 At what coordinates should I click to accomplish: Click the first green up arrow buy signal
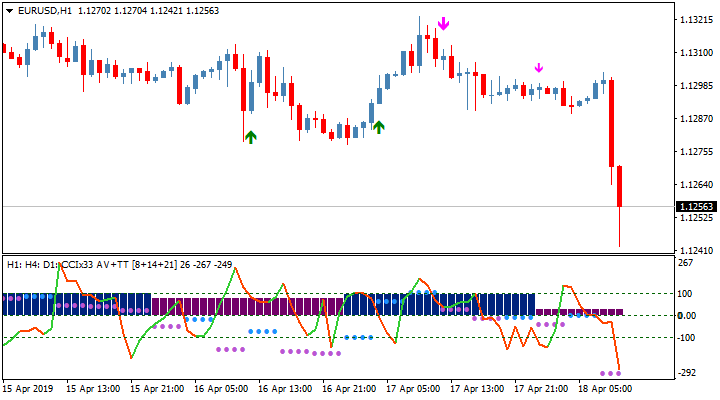point(250,137)
